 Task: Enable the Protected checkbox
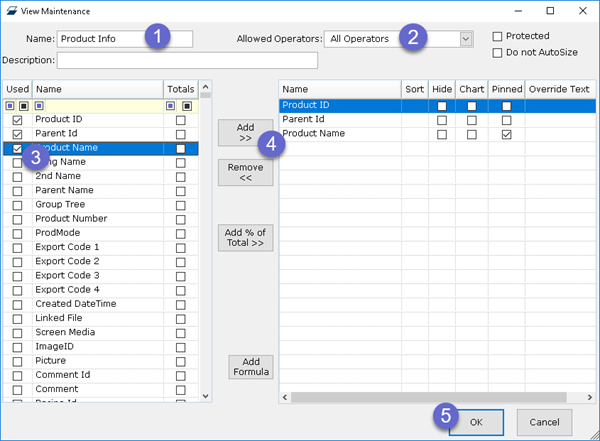point(498,37)
